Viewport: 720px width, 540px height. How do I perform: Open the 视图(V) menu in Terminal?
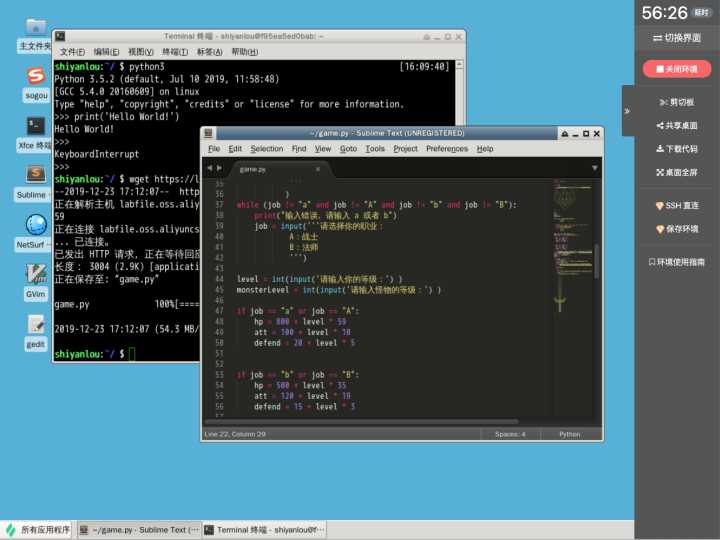pos(141,52)
